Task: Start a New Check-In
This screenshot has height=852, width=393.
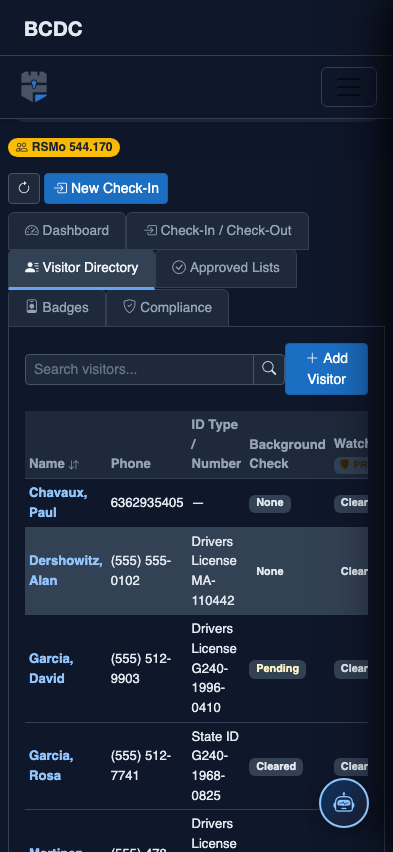Action: [x=106, y=189]
